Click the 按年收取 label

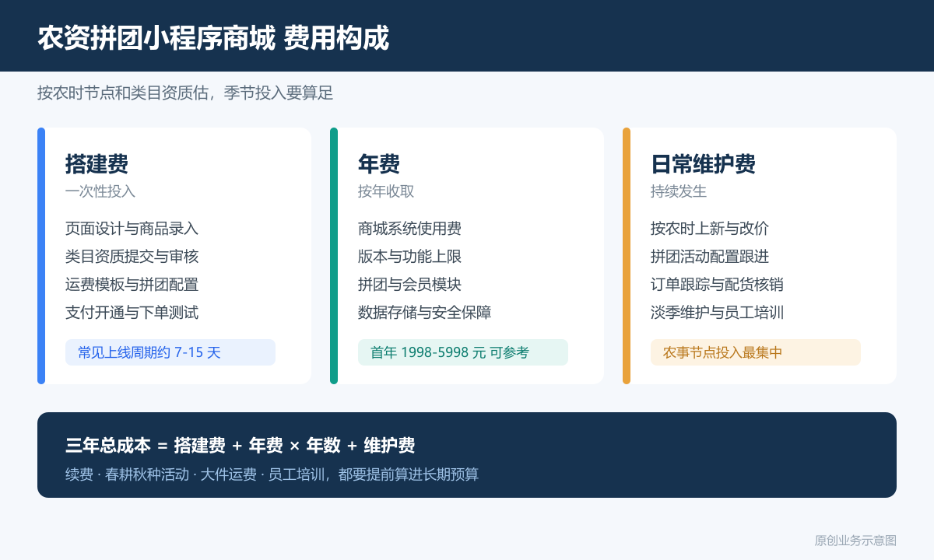(x=386, y=191)
